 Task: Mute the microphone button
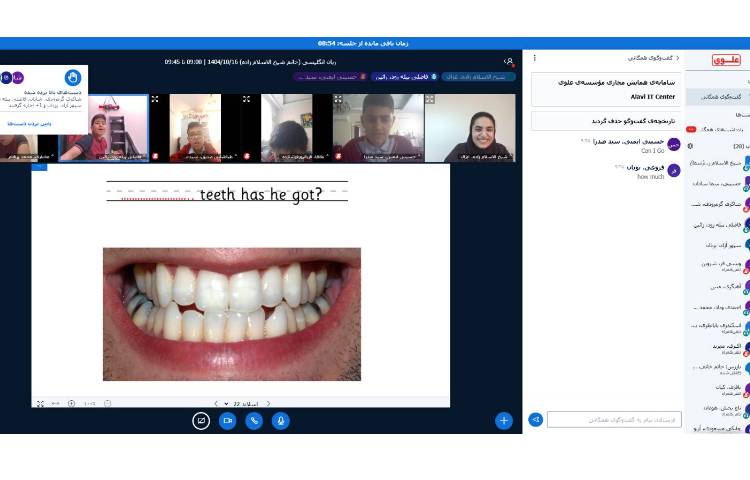281,421
